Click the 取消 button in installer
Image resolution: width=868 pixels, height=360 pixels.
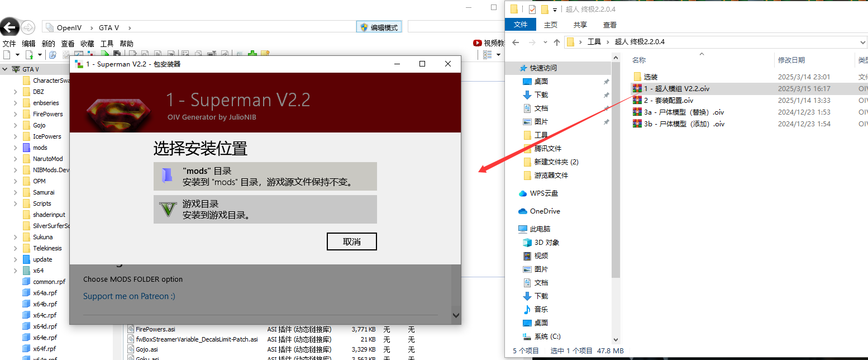pos(352,241)
